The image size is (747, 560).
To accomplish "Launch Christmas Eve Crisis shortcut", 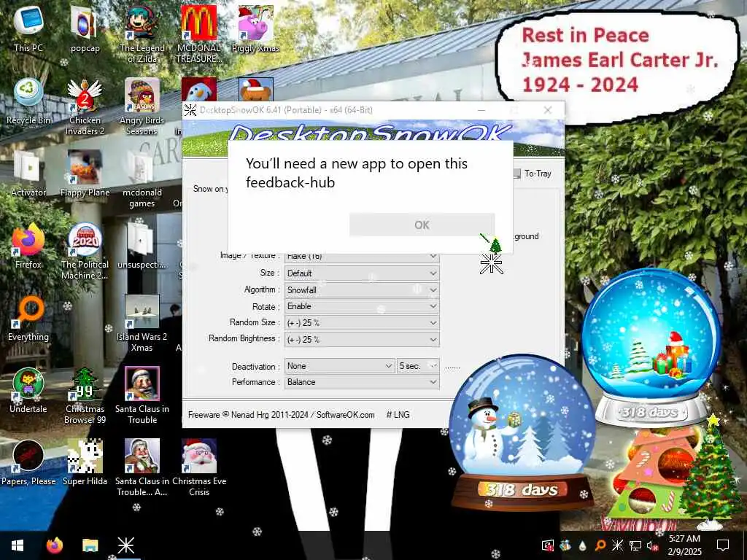I will click(x=198, y=467).
